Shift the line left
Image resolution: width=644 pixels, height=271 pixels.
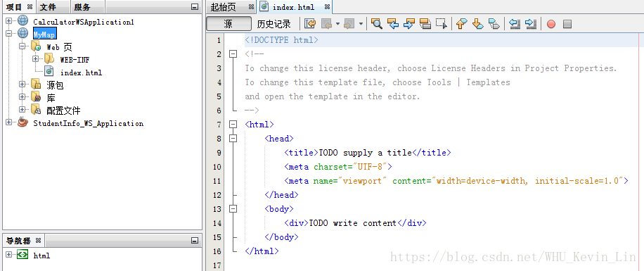click(x=515, y=24)
